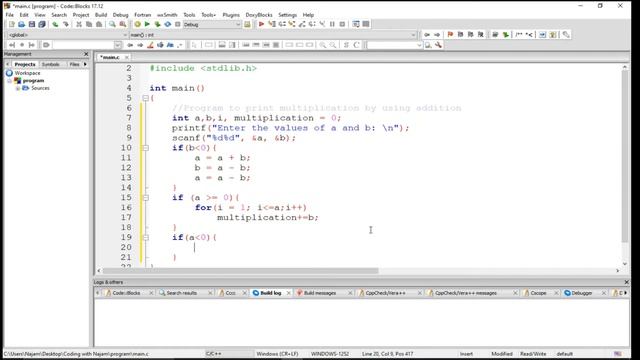Undo the last edit using the Undo icon

[x=55, y=24]
